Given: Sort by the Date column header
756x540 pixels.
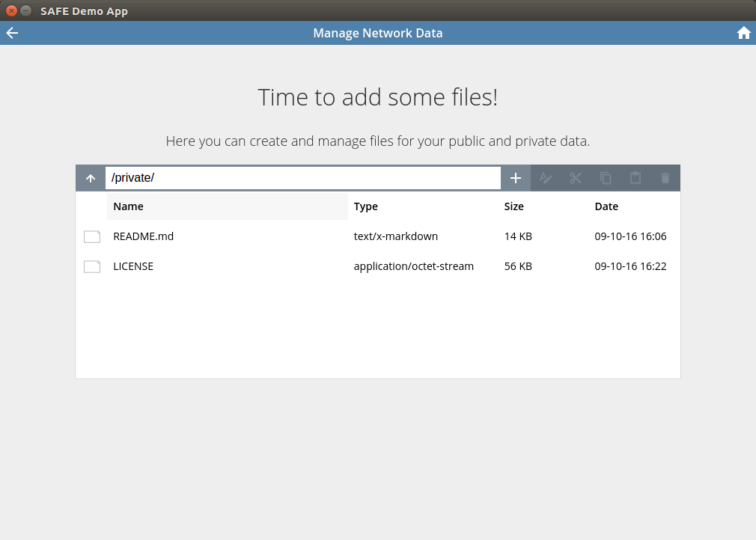Looking at the screenshot, I should (x=606, y=206).
